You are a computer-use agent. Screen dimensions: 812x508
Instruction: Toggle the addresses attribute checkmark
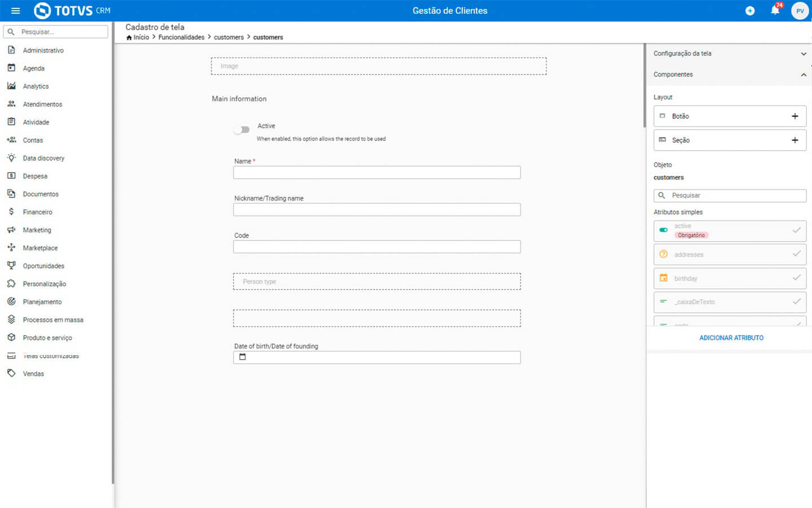[796, 254]
